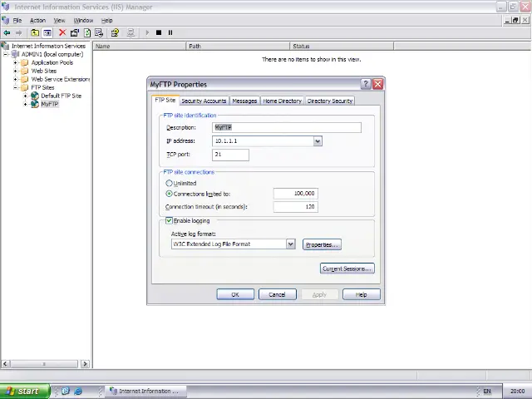Image resolution: width=532 pixels, height=399 pixels.
Task: Open the Window menu
Action: (83, 20)
